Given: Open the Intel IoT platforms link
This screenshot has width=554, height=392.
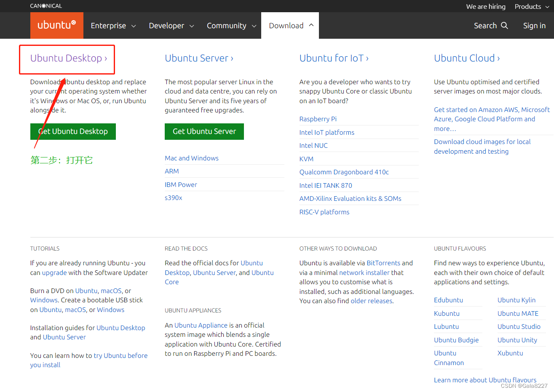Looking at the screenshot, I should [x=327, y=132].
